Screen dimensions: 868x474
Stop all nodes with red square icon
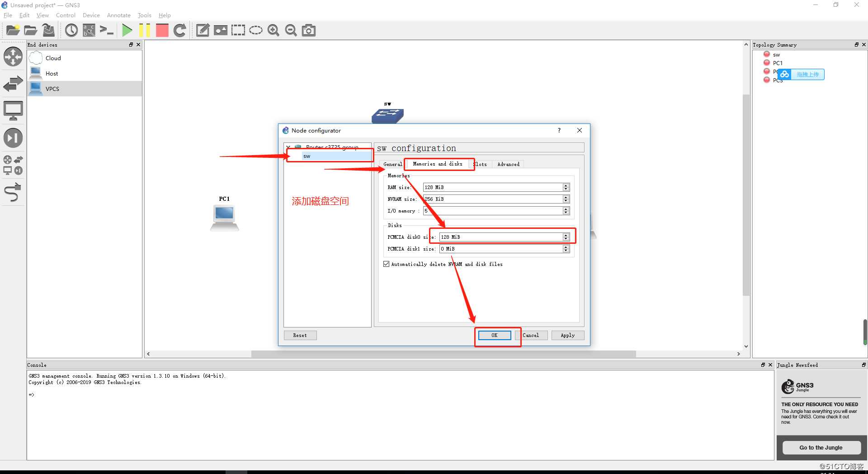(x=162, y=30)
